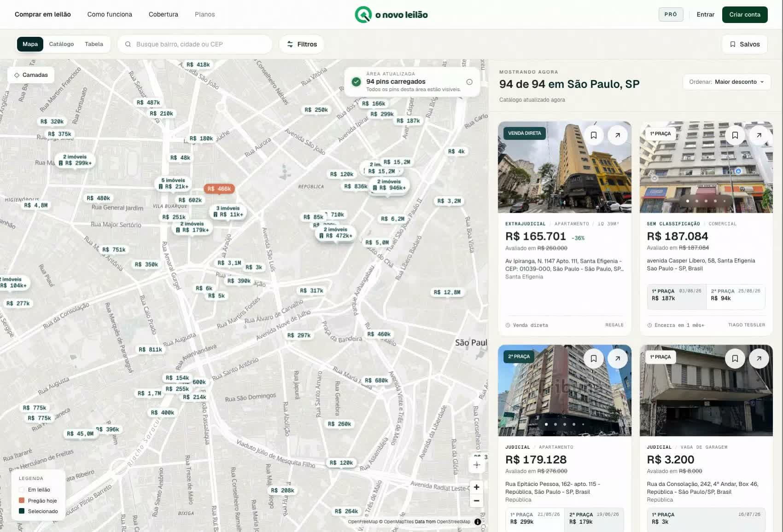Expand the Filtros panel
The width and height of the screenshot is (783, 532).
click(x=302, y=44)
